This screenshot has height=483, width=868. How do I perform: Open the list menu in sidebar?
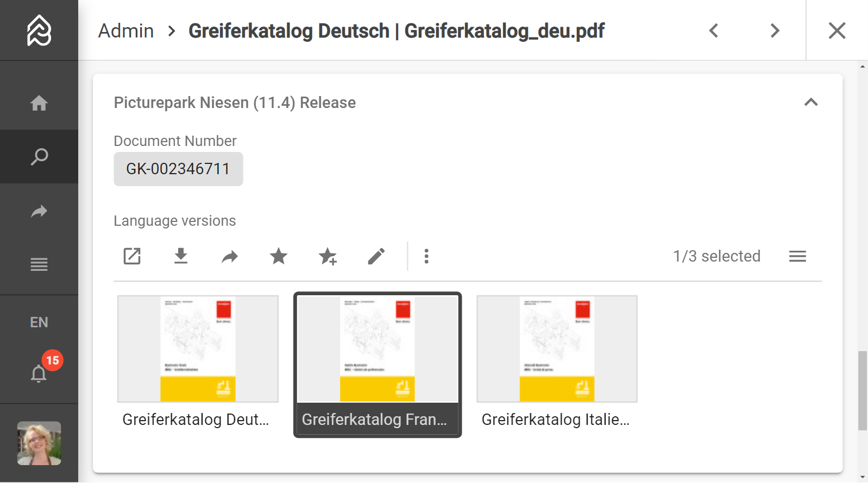click(39, 265)
